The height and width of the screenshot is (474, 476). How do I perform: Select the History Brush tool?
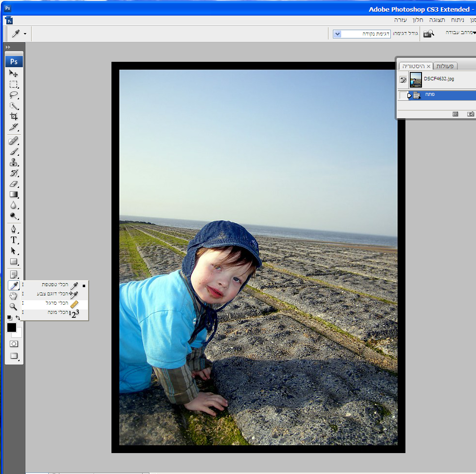pos(13,173)
